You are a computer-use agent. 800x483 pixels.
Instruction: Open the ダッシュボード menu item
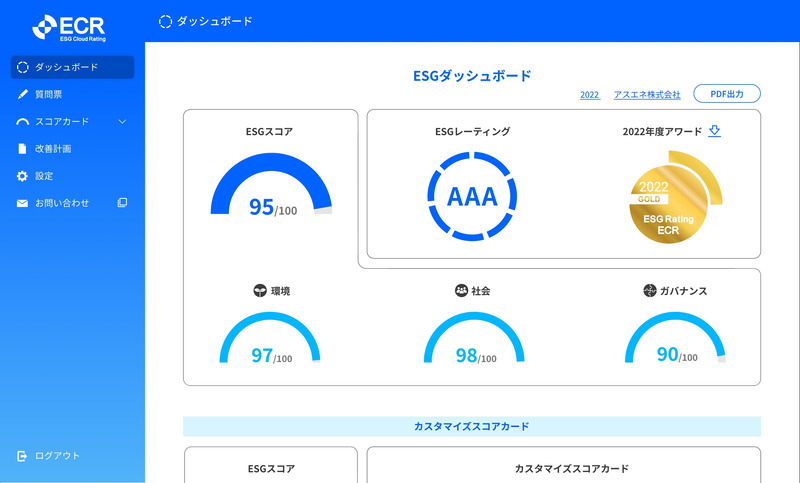tap(72, 67)
